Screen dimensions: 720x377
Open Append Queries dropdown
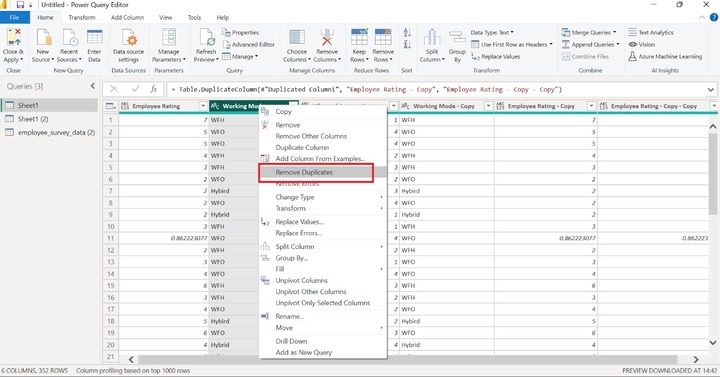click(590, 45)
